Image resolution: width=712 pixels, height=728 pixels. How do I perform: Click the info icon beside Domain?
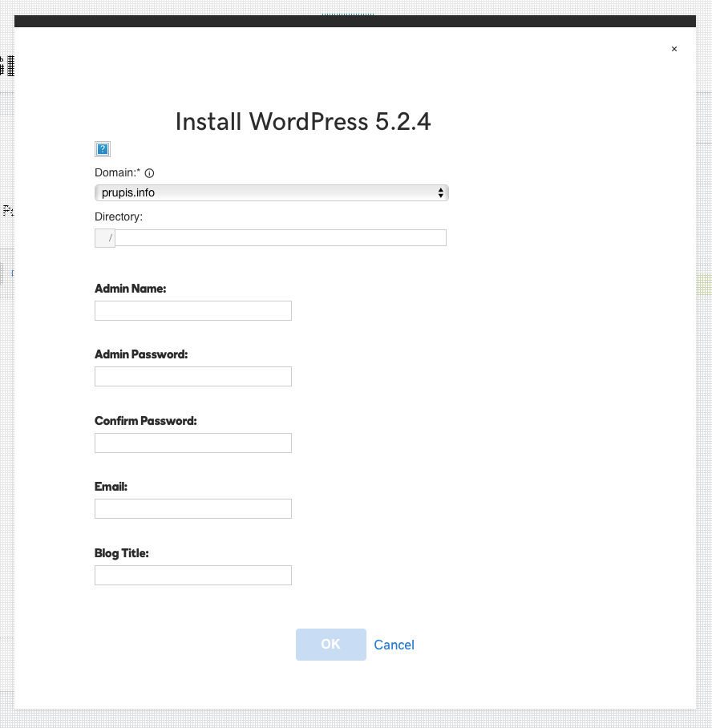(x=149, y=172)
